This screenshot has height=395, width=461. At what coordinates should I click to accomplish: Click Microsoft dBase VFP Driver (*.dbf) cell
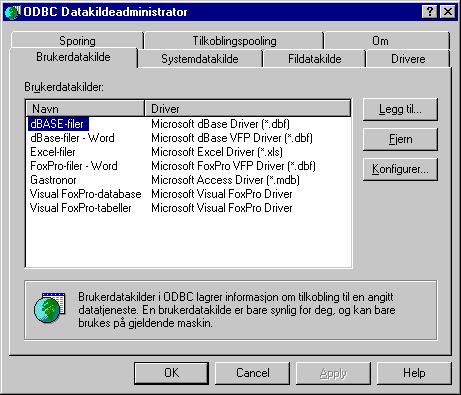[x=232, y=138]
